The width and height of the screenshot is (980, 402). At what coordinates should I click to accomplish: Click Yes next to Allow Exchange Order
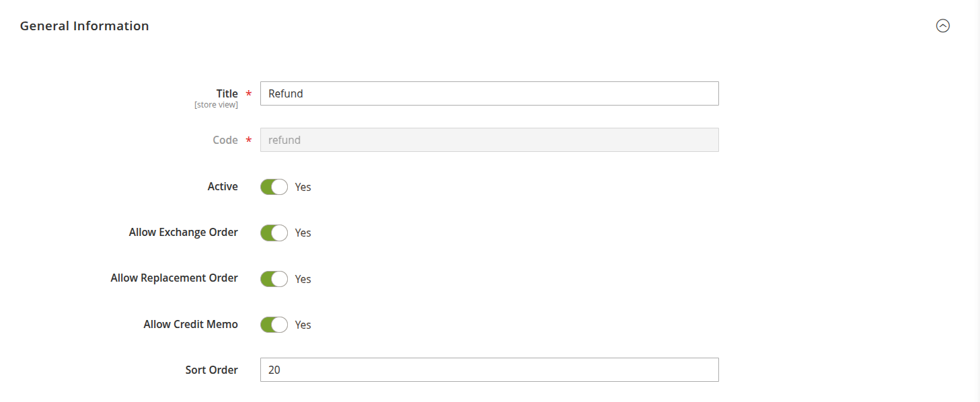click(x=303, y=233)
